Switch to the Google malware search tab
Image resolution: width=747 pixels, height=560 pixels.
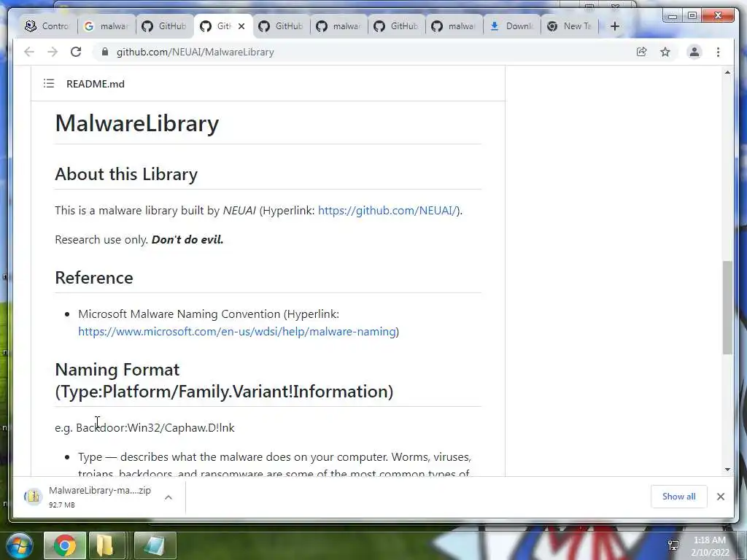coord(107,26)
